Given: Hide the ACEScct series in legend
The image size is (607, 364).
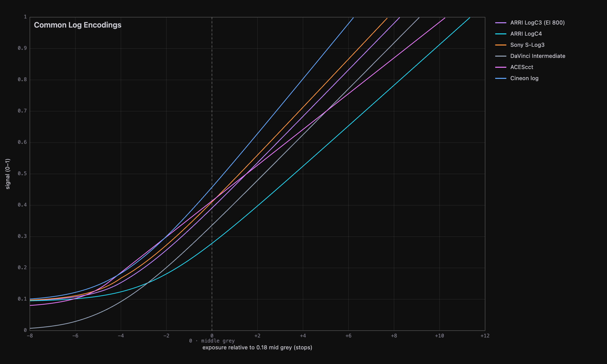Looking at the screenshot, I should point(514,67).
